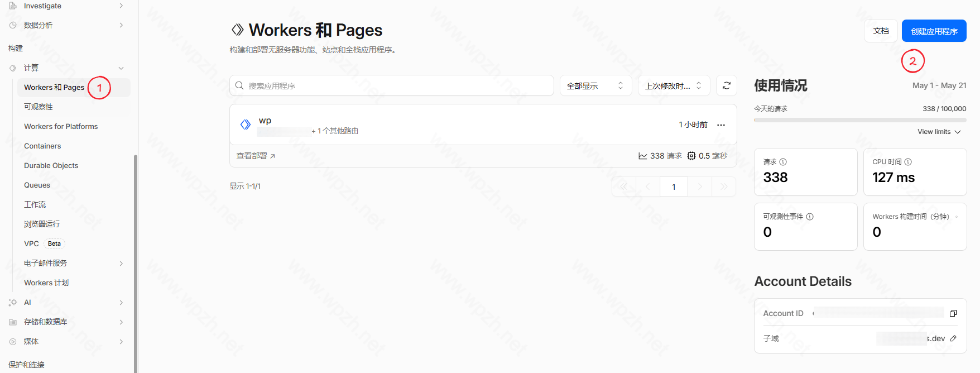Click the CPU 时间 127 ms card
This screenshot has height=373, width=980.
(915, 172)
